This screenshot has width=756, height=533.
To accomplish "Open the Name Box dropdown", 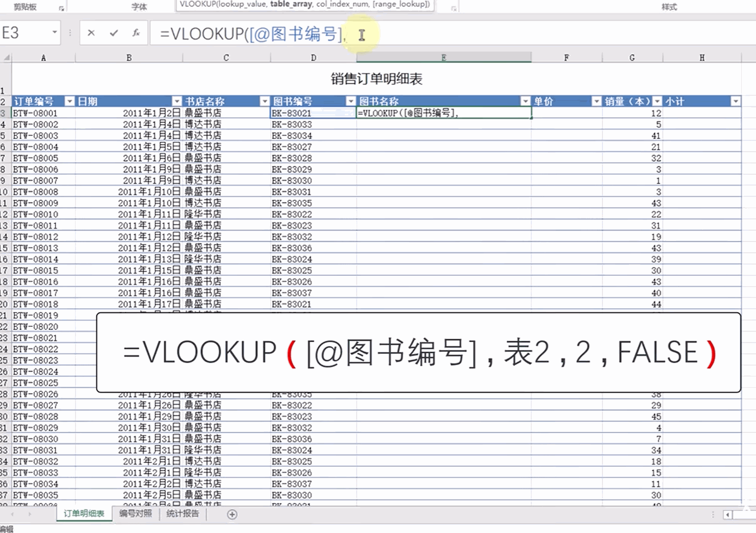I will 55,32.
